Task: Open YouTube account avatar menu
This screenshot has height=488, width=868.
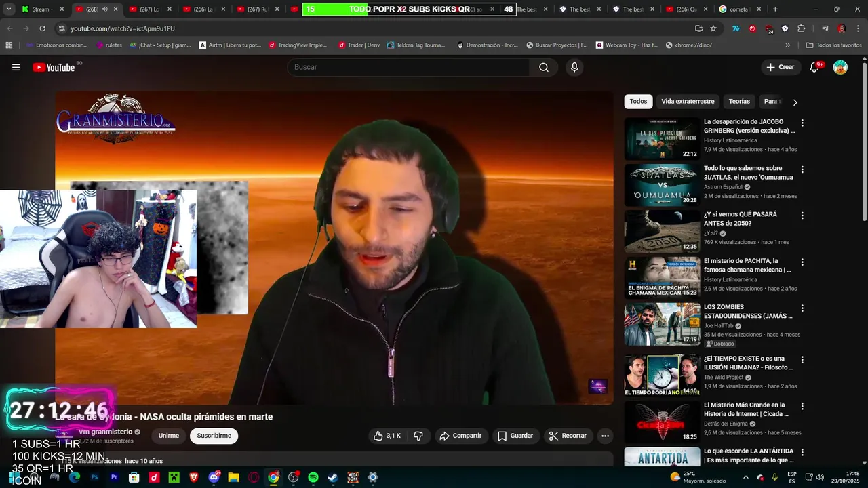Action: coord(840,67)
